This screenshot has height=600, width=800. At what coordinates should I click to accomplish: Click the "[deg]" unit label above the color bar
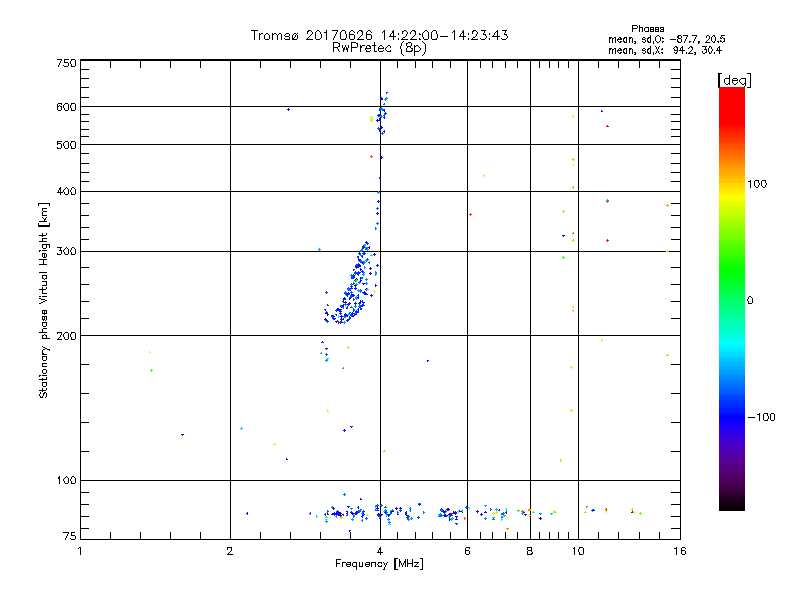coord(734,80)
